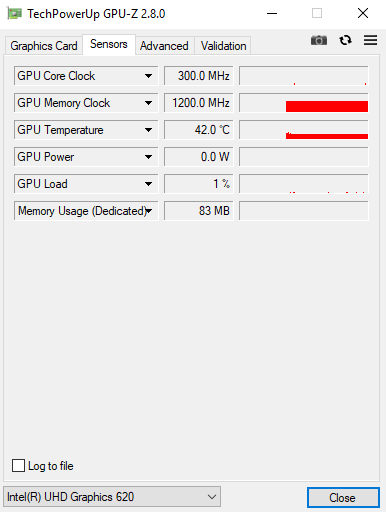Expand the GPU Temperature sensor dropdown
This screenshot has width=386, height=512.
coord(149,130)
